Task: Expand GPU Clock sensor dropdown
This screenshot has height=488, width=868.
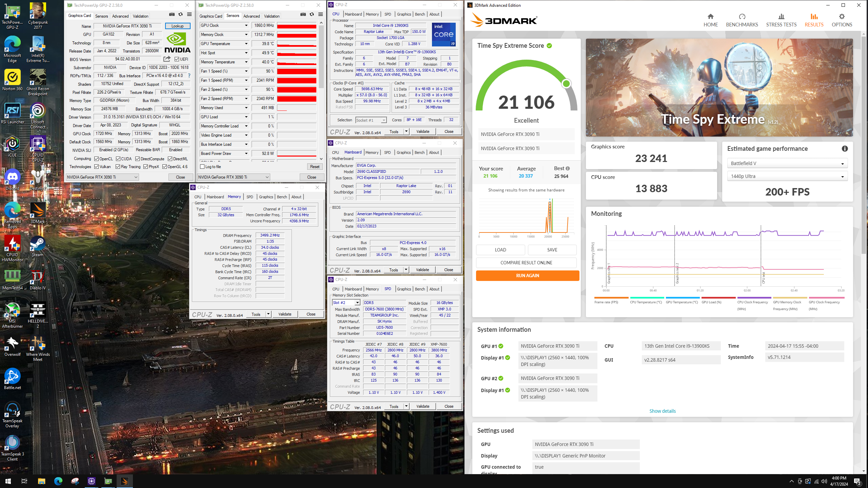Action: click(x=246, y=25)
